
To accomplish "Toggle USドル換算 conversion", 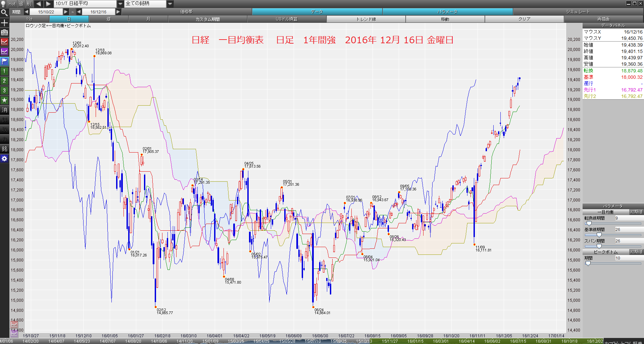I will (x=287, y=19).
